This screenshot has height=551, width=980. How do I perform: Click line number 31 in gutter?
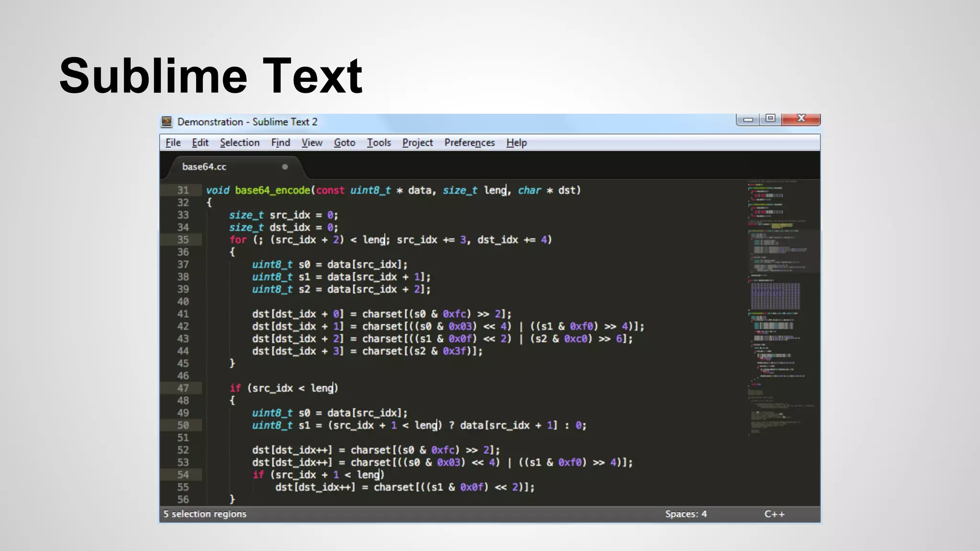point(183,190)
